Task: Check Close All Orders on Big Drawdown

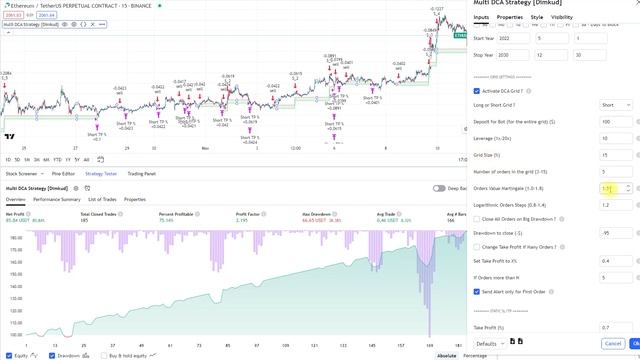Action: point(476,219)
